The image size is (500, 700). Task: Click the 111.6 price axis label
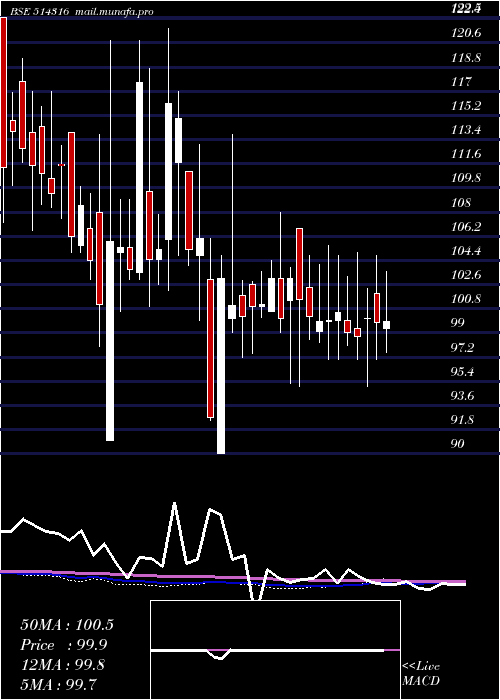click(466, 154)
